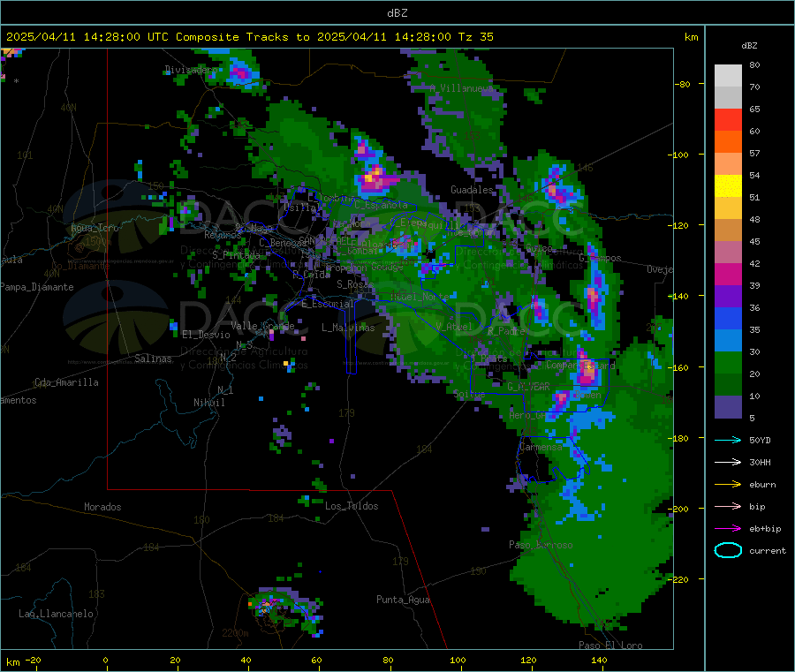The height and width of the screenshot is (672, 795).
Task: Click the 'Morados' map label
Action: pyautogui.click(x=102, y=507)
